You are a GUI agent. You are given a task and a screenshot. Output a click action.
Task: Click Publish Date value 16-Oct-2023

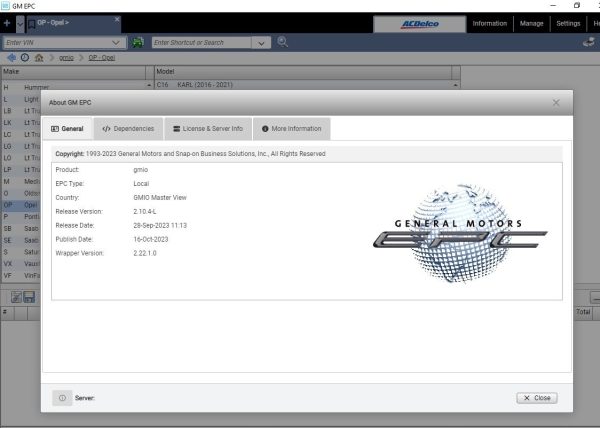151,239
